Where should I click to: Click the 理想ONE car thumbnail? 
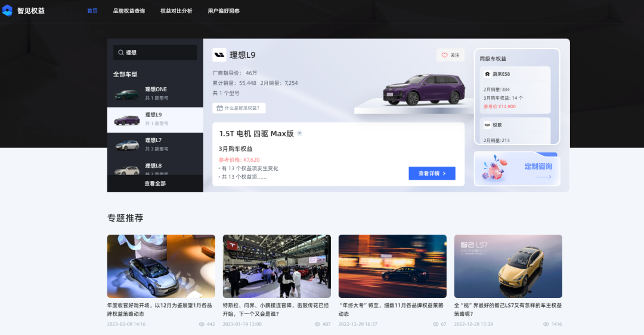[126, 95]
